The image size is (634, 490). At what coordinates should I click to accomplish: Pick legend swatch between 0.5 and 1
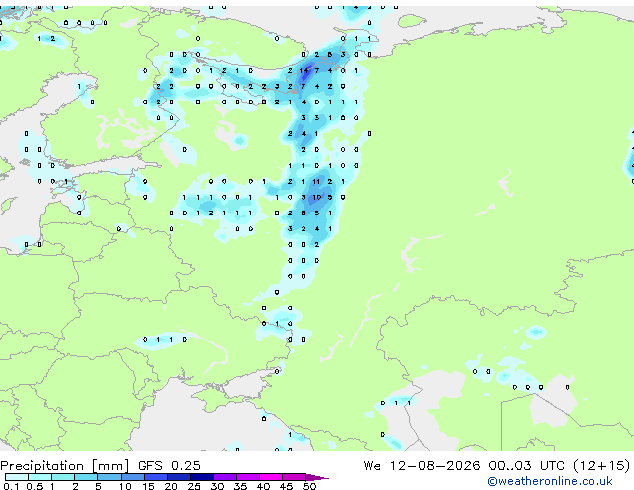[40, 477]
